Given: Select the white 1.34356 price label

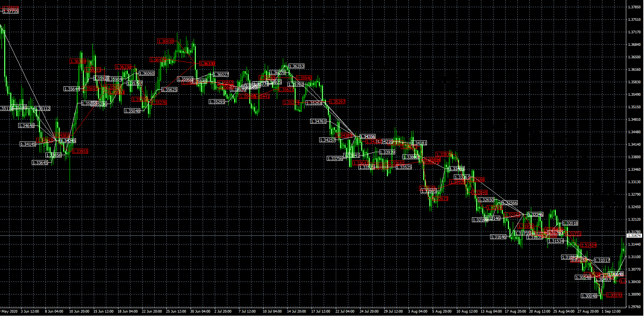Looking at the screenshot, I should point(368,137).
